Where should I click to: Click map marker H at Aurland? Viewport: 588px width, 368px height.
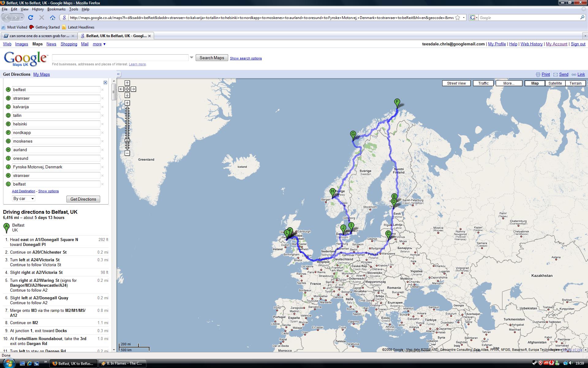[x=333, y=193]
